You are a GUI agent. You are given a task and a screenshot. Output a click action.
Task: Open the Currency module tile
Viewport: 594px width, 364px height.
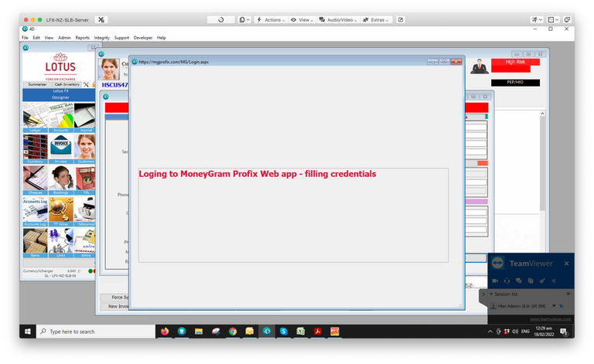click(36, 148)
